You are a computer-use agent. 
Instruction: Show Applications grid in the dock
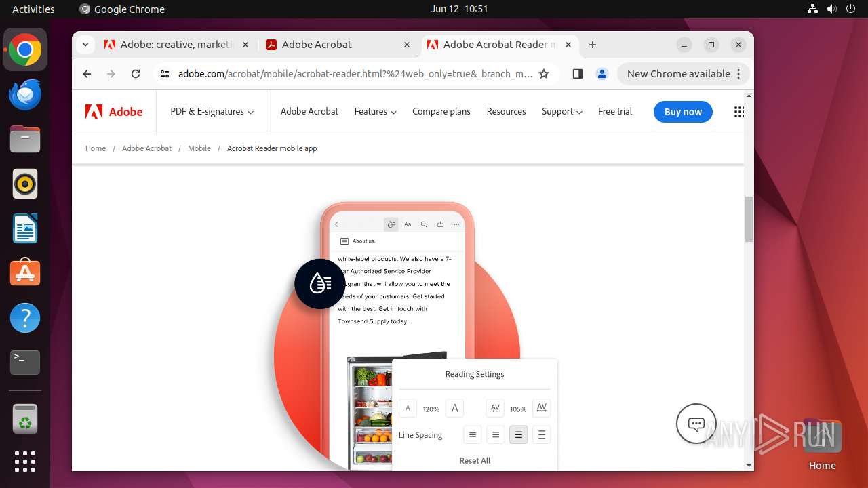point(25,462)
